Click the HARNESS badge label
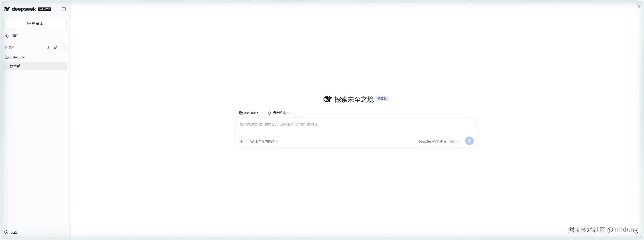Image resolution: width=644 pixels, height=240 pixels. pos(44,9)
